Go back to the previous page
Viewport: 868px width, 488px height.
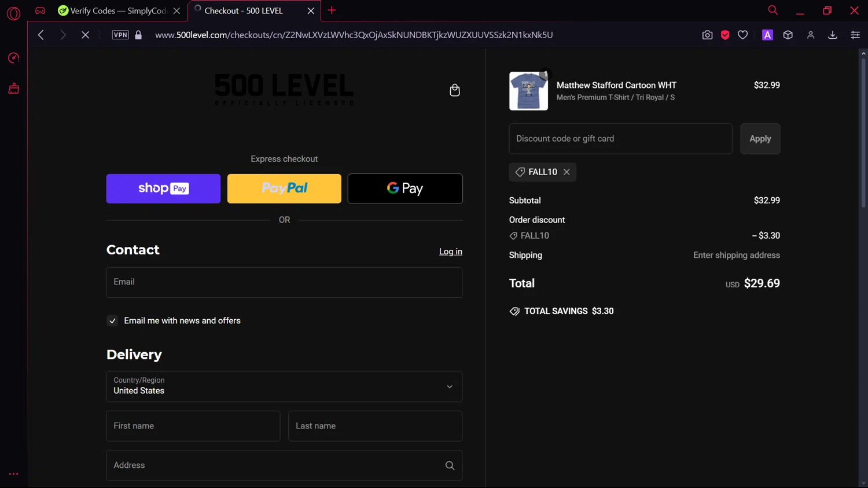(41, 35)
